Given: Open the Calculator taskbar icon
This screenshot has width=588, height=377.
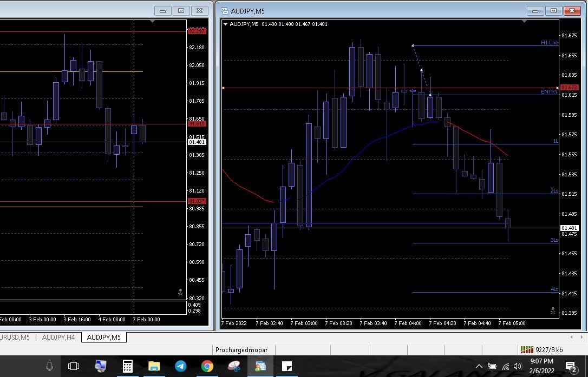Looking at the screenshot, I should coord(128,366).
